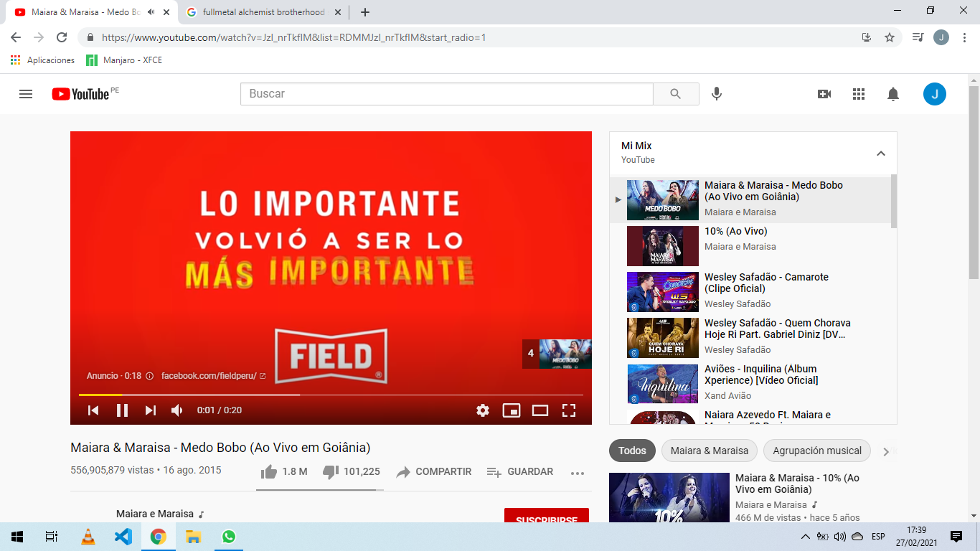Viewport: 980px width, 551px height.
Task: Skip to the next video in player
Action: pos(151,410)
